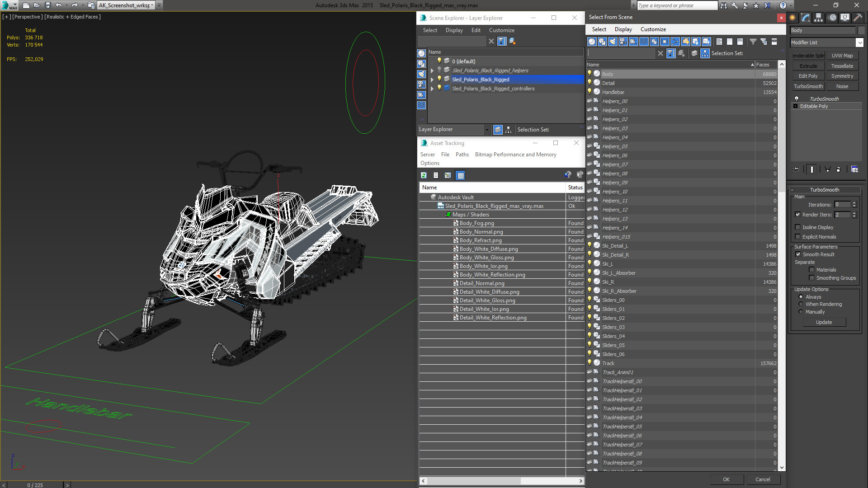Screen dimensions: 868x488
Task: Open the Hierarchy command panel tab
Action: (819, 18)
